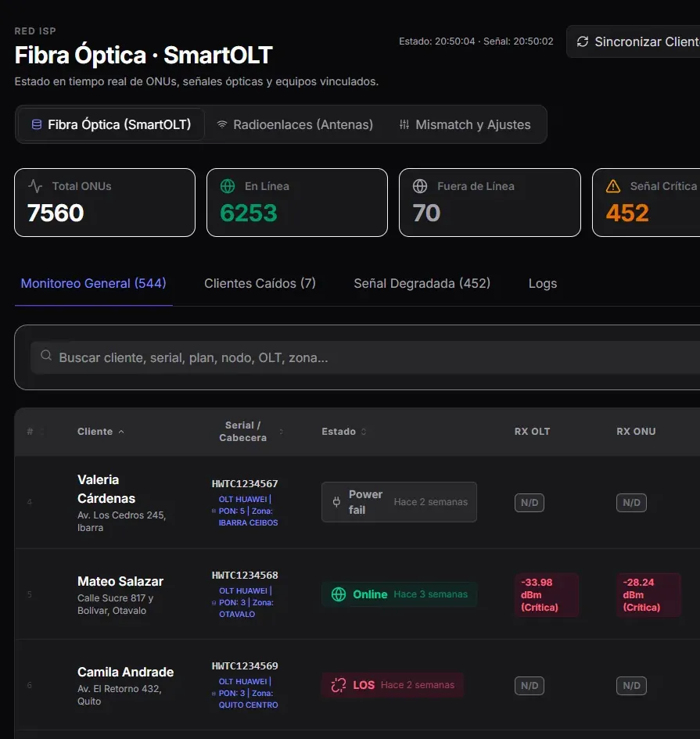The width and height of the screenshot is (700, 739).
Task: Click the green globe icon in En Línea card
Action: [x=228, y=186]
